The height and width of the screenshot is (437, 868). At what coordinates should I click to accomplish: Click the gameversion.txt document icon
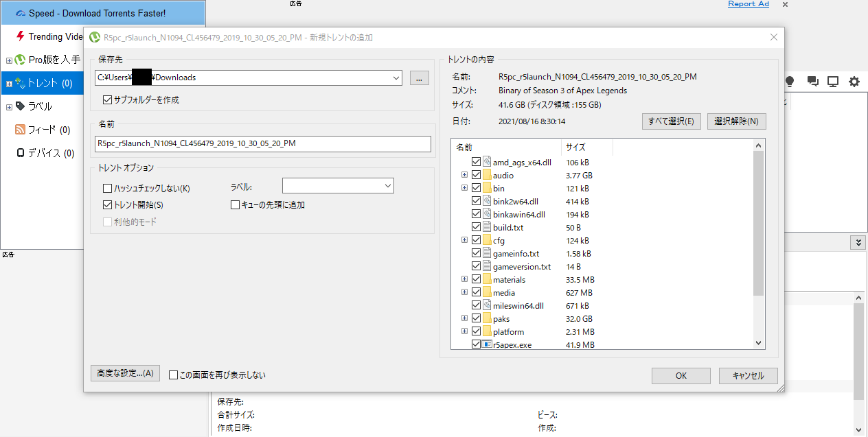click(x=487, y=266)
